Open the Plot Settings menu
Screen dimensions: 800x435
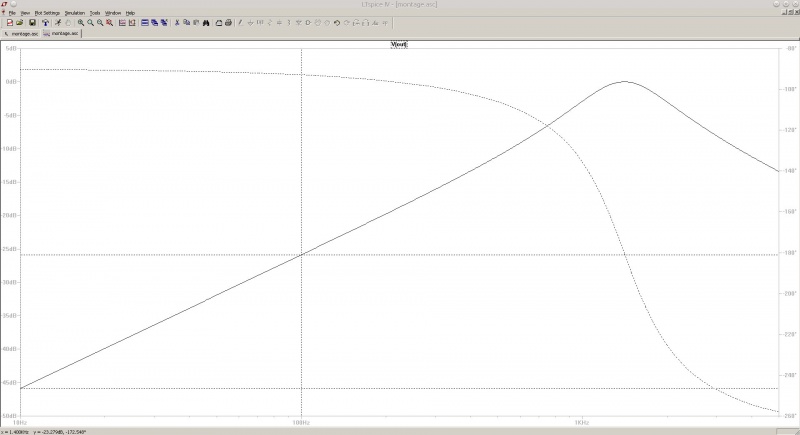tap(47, 13)
